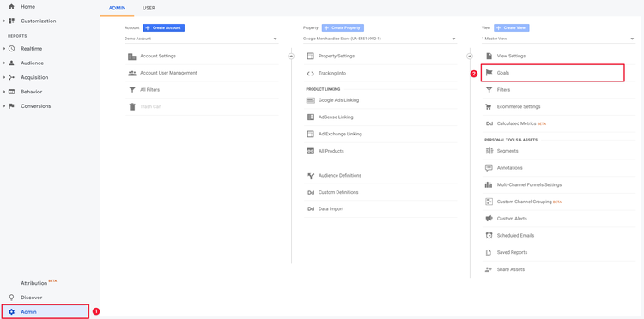This screenshot has height=319, width=644.
Task: Click the Acquisition branching icon
Action: tap(11, 77)
